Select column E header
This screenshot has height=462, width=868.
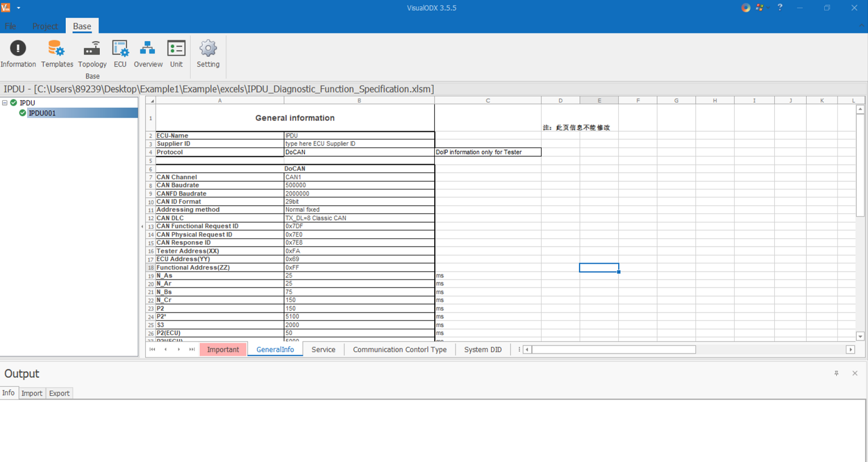point(599,101)
